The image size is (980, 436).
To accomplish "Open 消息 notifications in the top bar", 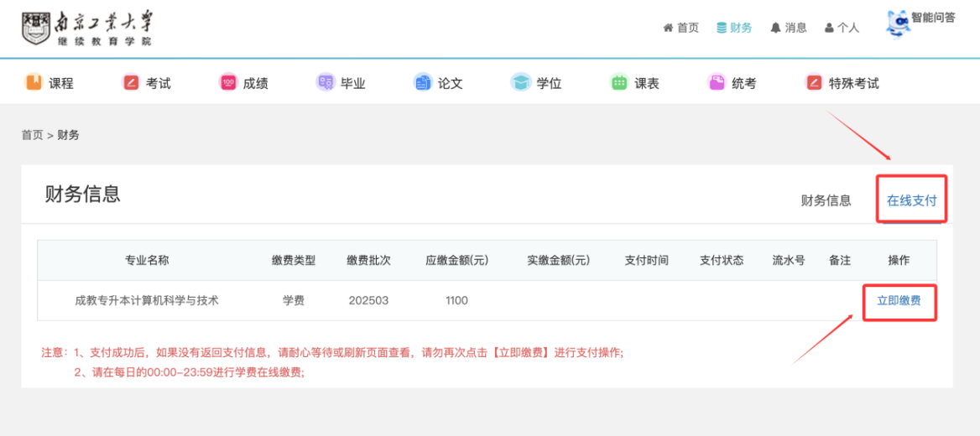I will pyautogui.click(x=788, y=28).
